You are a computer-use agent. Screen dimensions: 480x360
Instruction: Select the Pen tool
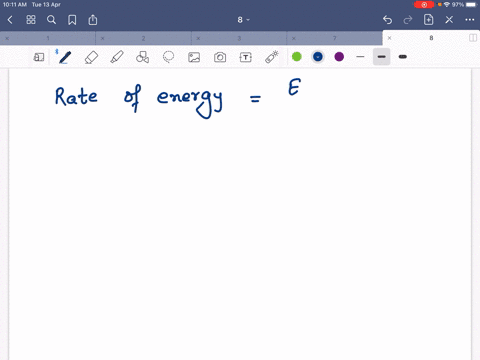point(65,57)
